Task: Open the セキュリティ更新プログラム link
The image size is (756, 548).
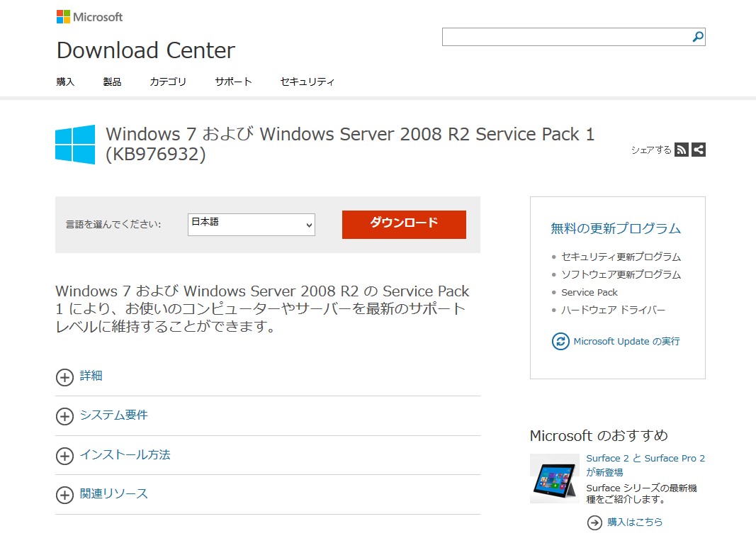Action: [x=621, y=257]
